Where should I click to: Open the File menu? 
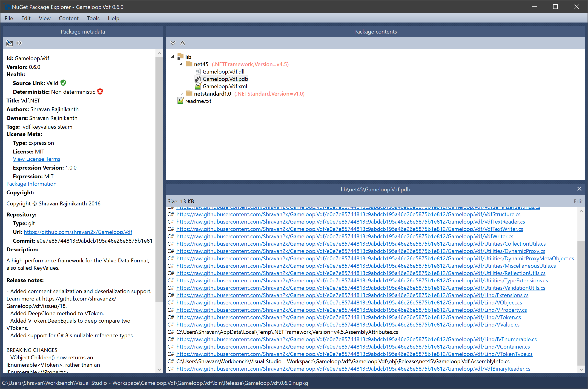9,18
